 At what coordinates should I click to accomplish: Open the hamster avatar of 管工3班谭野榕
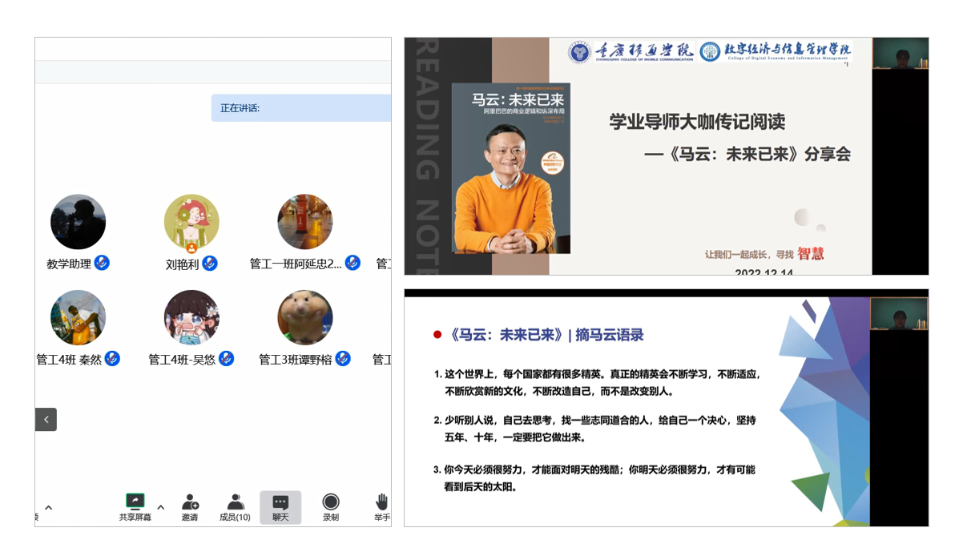click(x=305, y=318)
